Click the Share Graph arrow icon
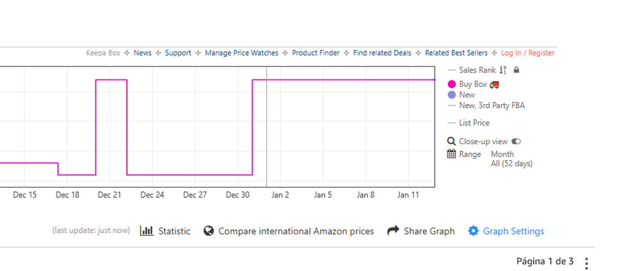 pos(393,231)
